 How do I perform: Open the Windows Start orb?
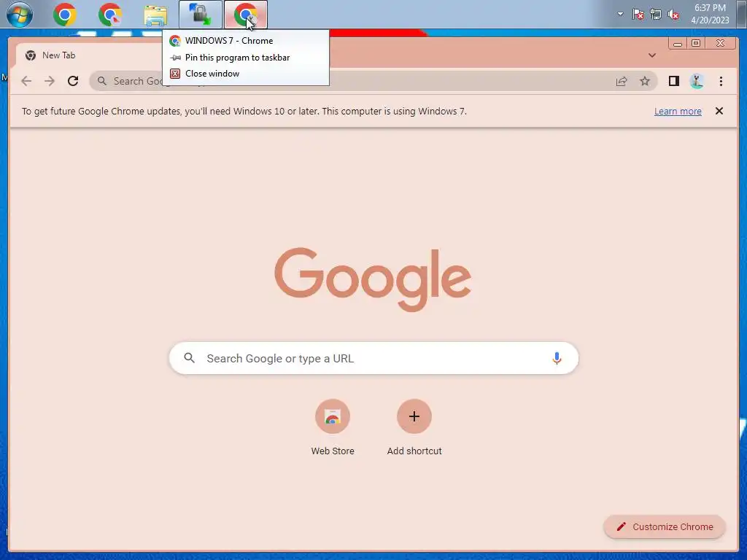point(20,15)
